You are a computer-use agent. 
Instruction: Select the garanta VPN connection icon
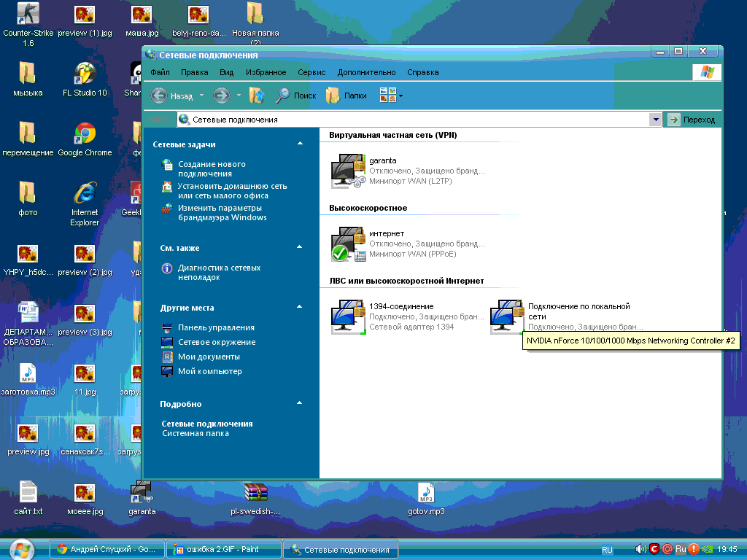(x=348, y=171)
